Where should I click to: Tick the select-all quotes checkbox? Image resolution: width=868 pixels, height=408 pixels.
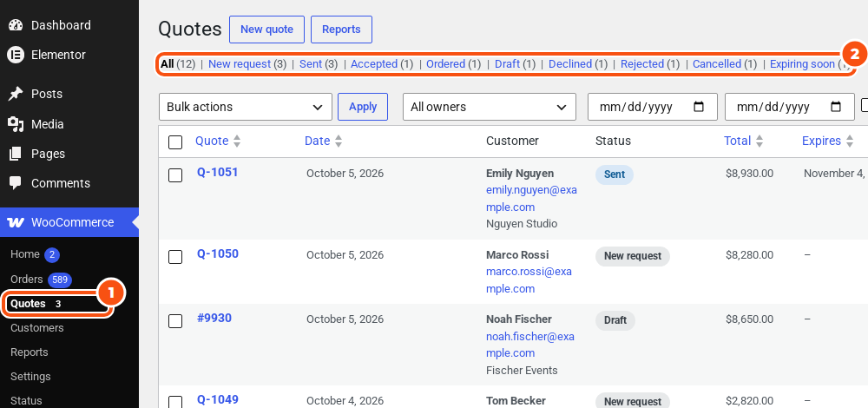[175, 142]
